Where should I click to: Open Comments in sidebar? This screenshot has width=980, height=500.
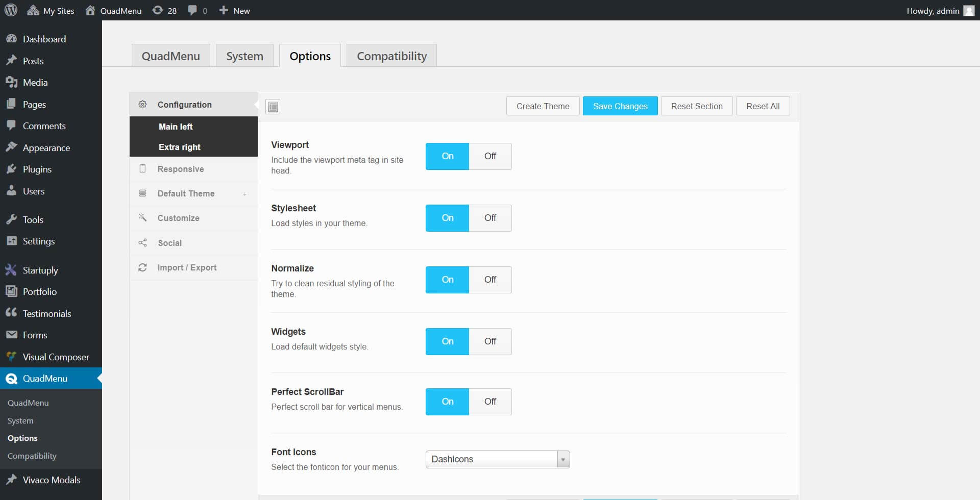click(x=51, y=126)
